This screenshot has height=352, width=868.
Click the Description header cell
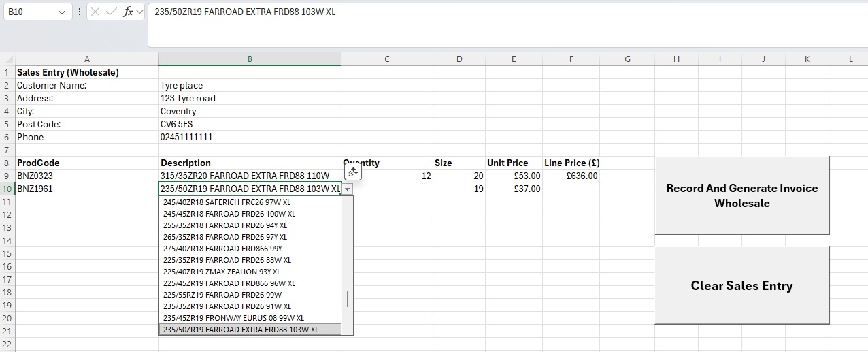(x=250, y=163)
